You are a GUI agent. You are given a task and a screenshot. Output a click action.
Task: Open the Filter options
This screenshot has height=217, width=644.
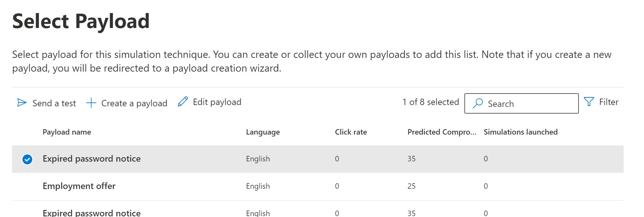coord(608,102)
